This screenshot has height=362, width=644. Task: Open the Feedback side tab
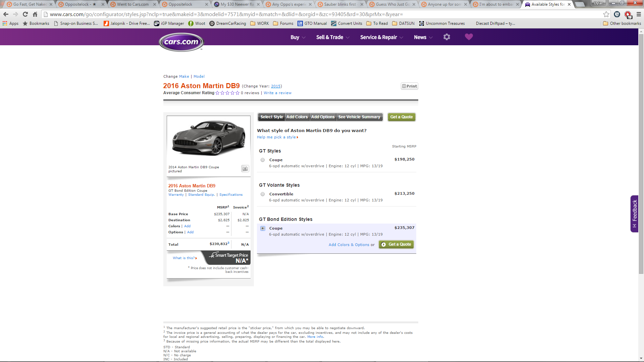click(x=634, y=214)
